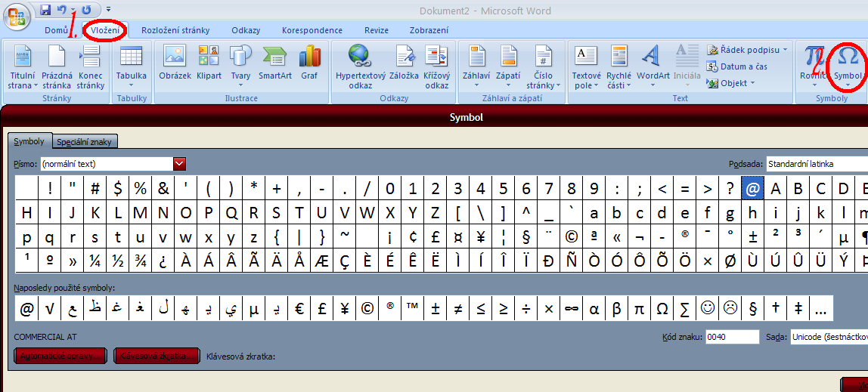Screen dimensions: 868x392
Task: Insert a Graf chart
Action: click(309, 63)
